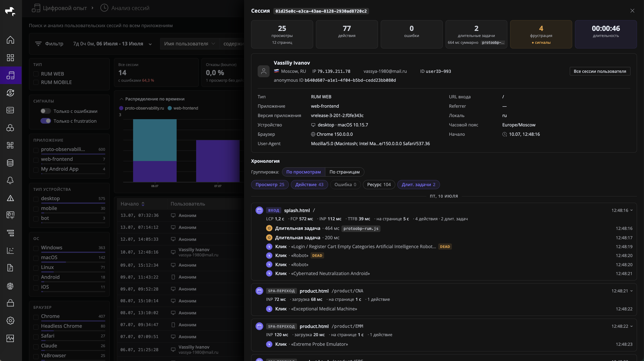Select the 'Ресурс 104' filter chip
Screen dimensions: 644x361
pyautogui.click(x=378, y=185)
